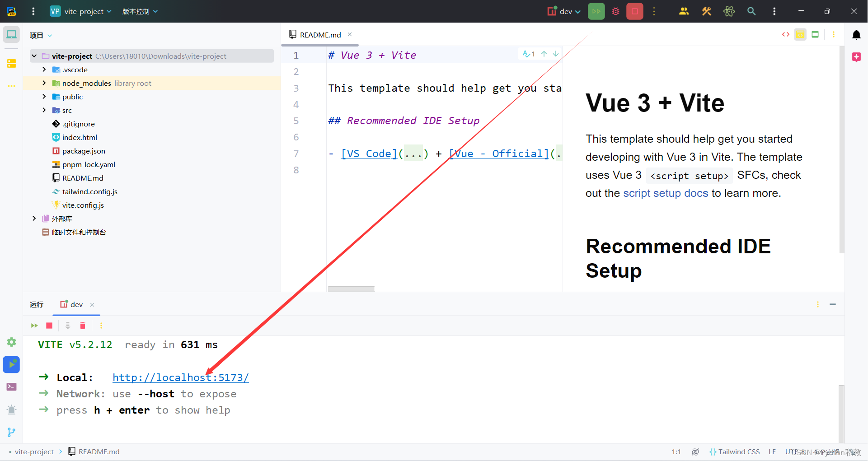
Task: Open the main menu hamburger icon
Action: coord(33,11)
